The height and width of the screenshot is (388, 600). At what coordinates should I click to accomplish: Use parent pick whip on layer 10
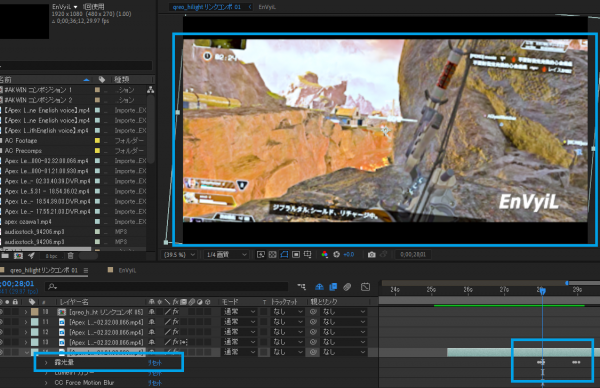click(x=313, y=312)
